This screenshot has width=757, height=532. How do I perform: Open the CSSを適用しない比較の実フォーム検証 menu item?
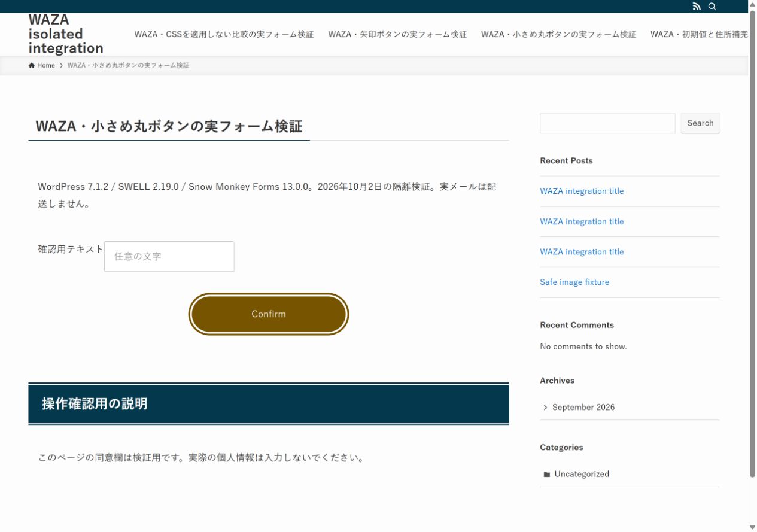[x=224, y=34]
